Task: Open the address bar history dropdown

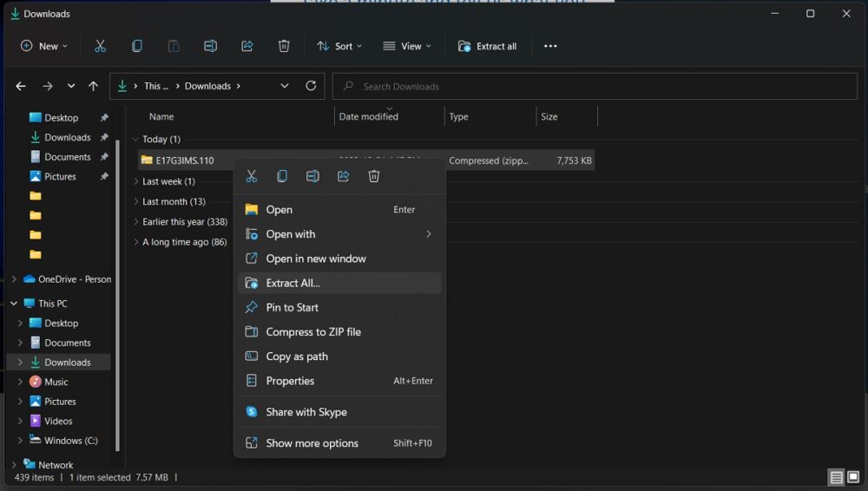Action: click(285, 86)
